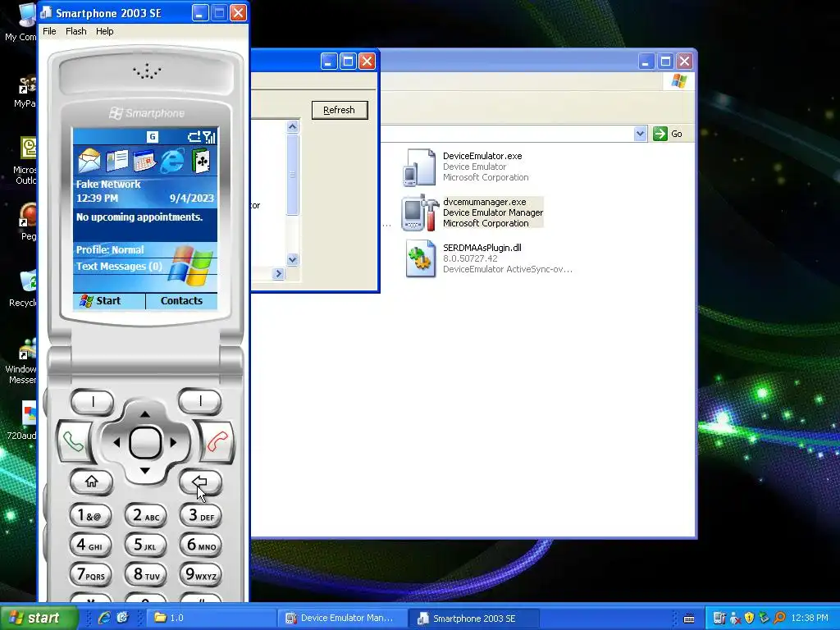Tap the Start soft key label
Viewport: 840px width, 630px height.
point(109,300)
